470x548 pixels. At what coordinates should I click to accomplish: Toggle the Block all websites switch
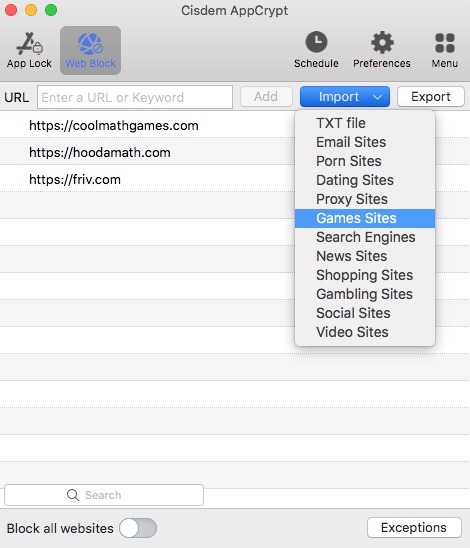coord(138,528)
